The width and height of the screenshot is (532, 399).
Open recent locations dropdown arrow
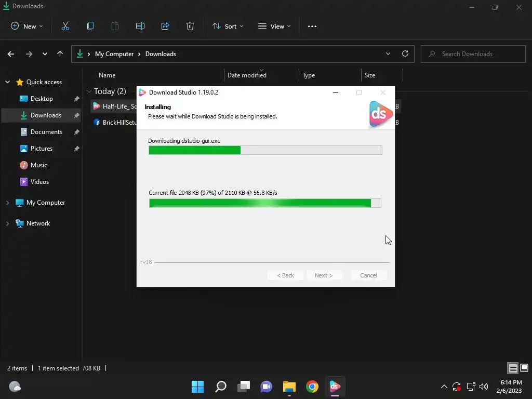click(x=45, y=54)
